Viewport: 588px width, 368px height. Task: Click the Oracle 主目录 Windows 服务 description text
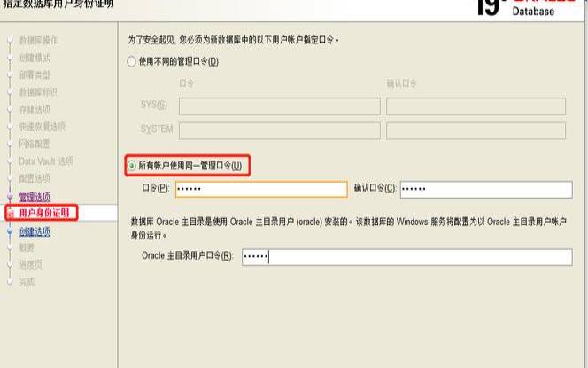click(x=348, y=228)
